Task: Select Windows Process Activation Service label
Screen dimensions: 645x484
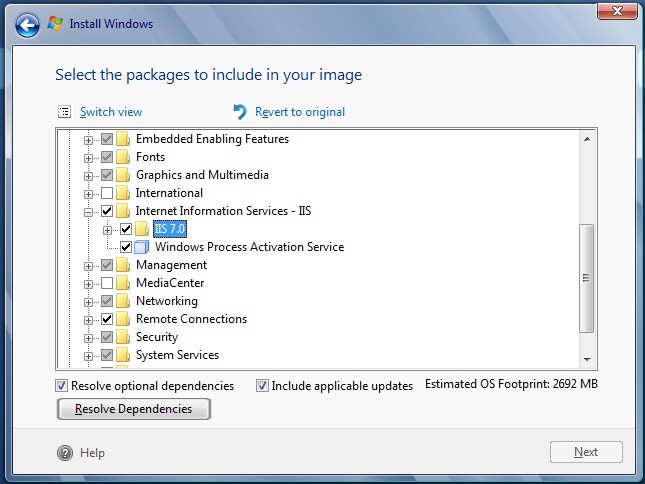Action: tap(249, 247)
